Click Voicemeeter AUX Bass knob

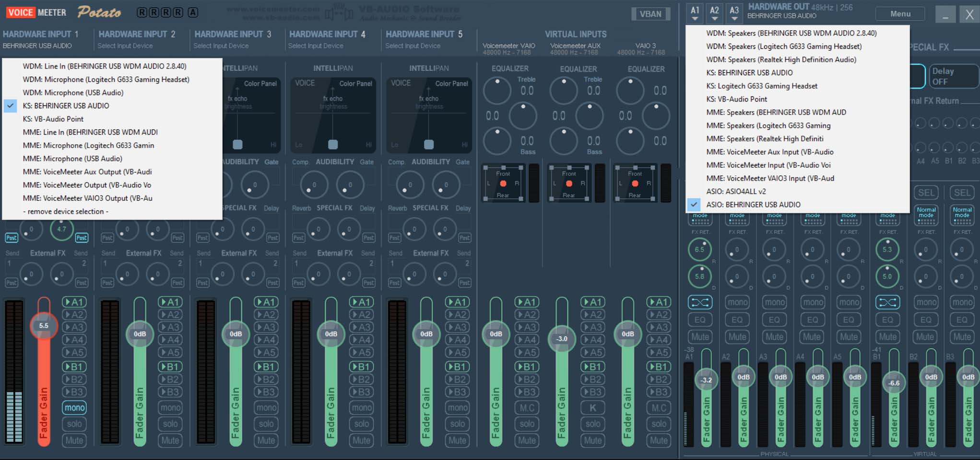pyautogui.click(x=564, y=141)
